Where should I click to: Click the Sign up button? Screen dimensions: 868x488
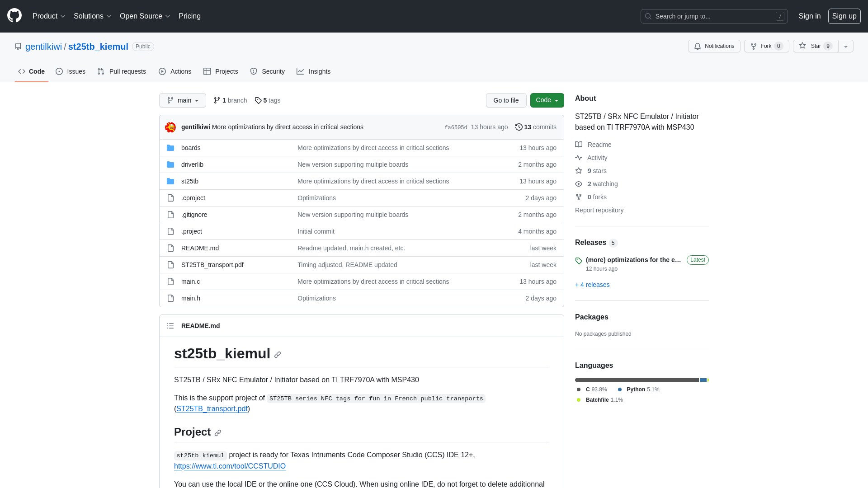coord(844,16)
